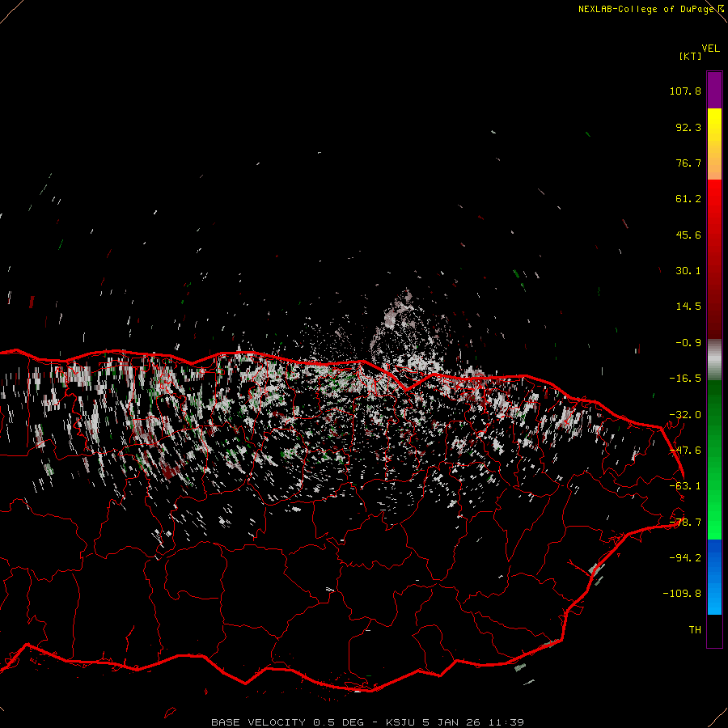Select the 45.6 legend value
728x728 pixels.
pyautogui.click(x=688, y=235)
